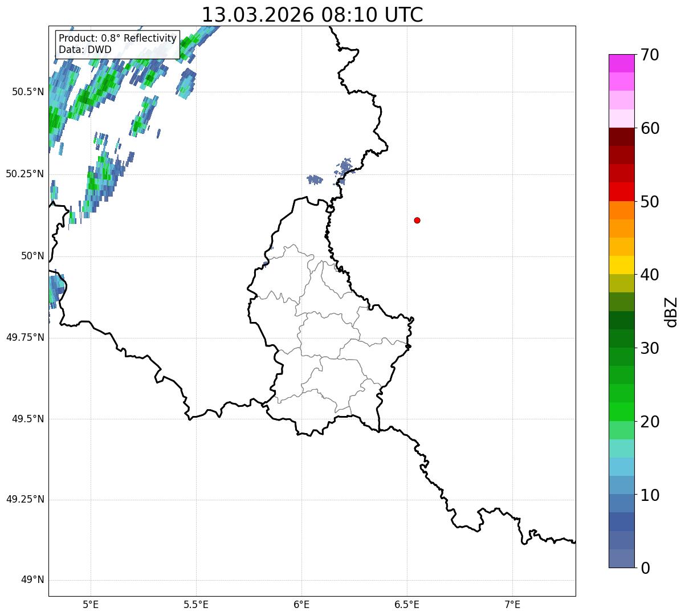The image size is (685, 616).
Task: Click the 6.5°E longitude label
Action: (407, 605)
